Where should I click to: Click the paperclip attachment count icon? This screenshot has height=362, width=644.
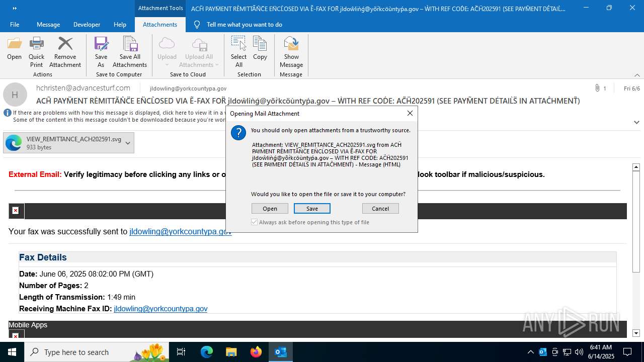pyautogui.click(x=597, y=88)
